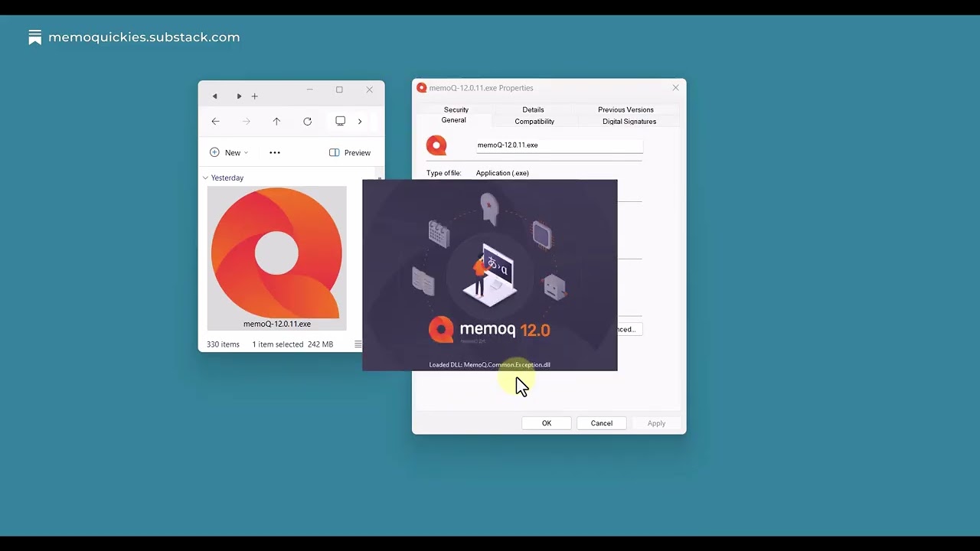Viewport: 980px width, 551px height.
Task: Click the Application (.exe) file type text
Action: [502, 173]
